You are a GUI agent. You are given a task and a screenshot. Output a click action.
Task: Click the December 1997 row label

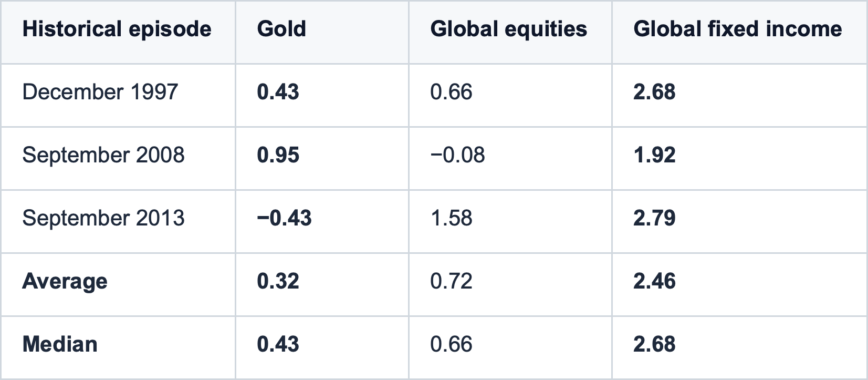100,92
